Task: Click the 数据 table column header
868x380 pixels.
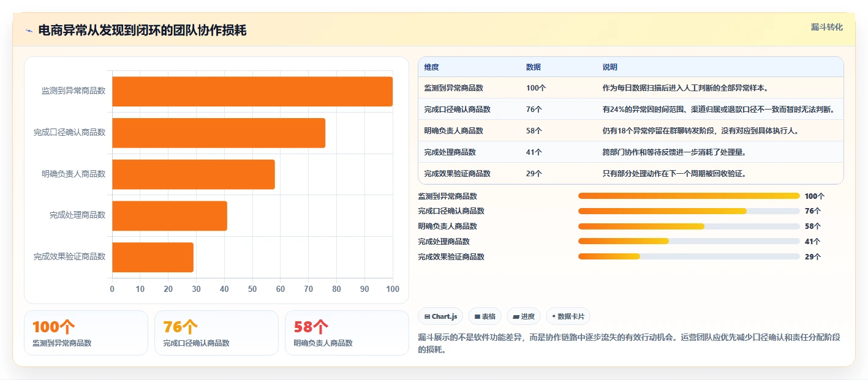Action: [533, 67]
